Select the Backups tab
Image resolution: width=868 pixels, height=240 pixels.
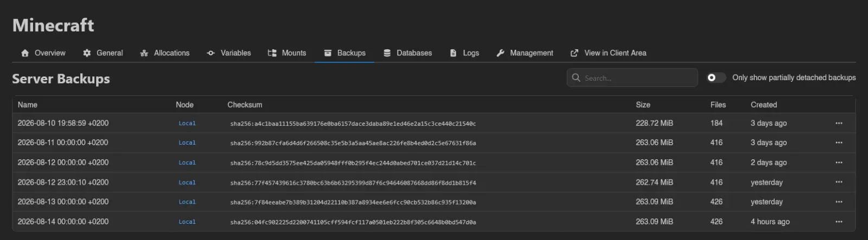coord(344,53)
